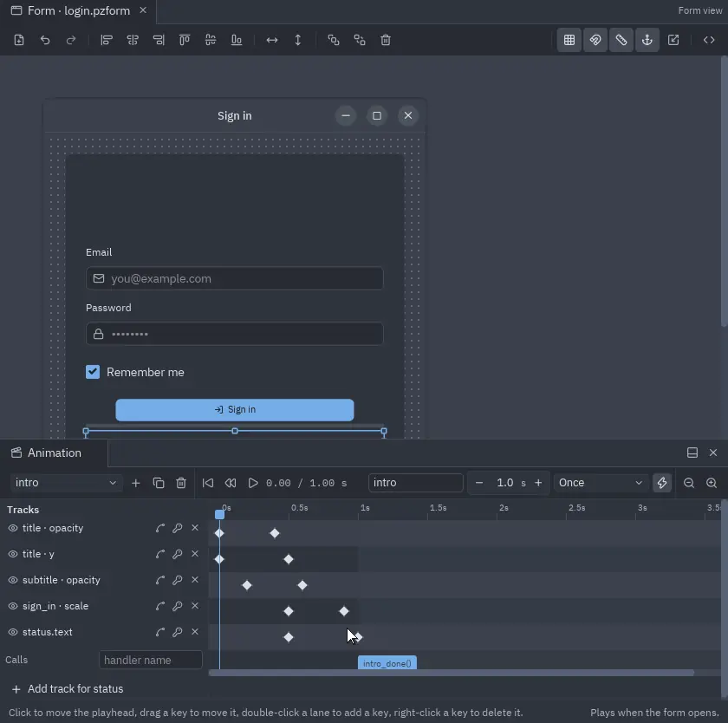Screen dimensions: 728x723
Task: Duplicate the current animation
Action: (x=159, y=483)
